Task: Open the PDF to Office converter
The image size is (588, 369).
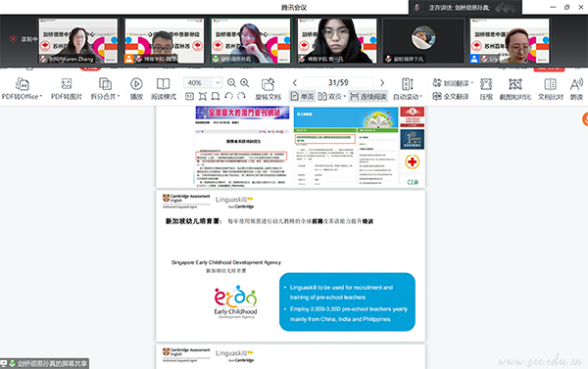Action: (22, 89)
